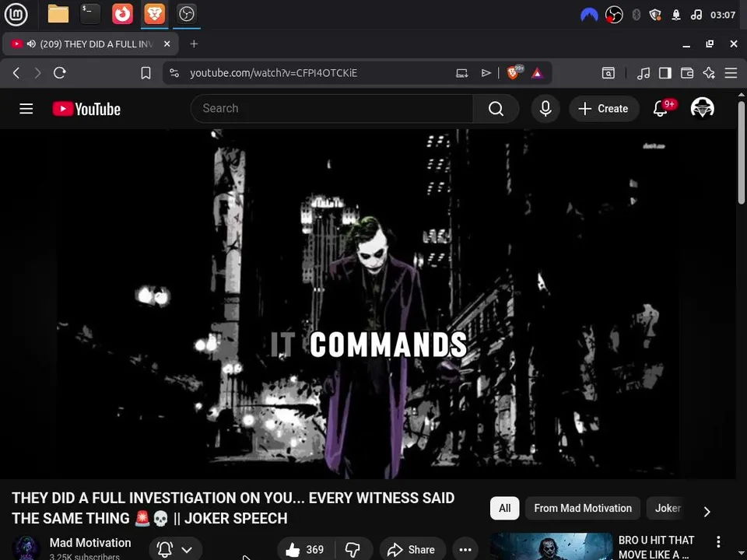Select the From Mad Motivation chip
Viewport: 747px width, 560px height.
pos(583,508)
